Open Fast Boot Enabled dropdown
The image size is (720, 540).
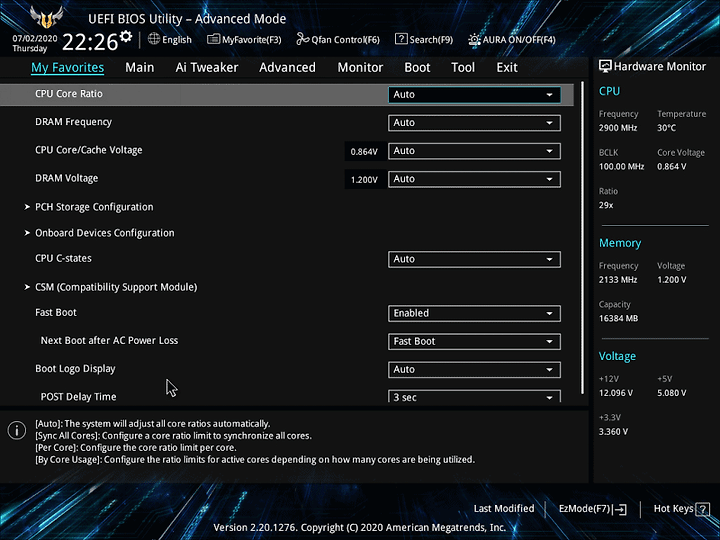(x=474, y=313)
